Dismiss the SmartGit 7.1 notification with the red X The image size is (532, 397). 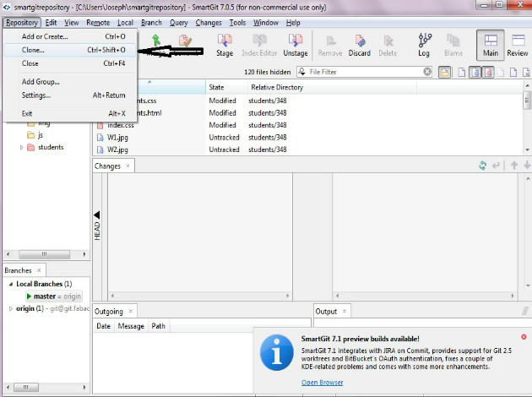click(524, 337)
